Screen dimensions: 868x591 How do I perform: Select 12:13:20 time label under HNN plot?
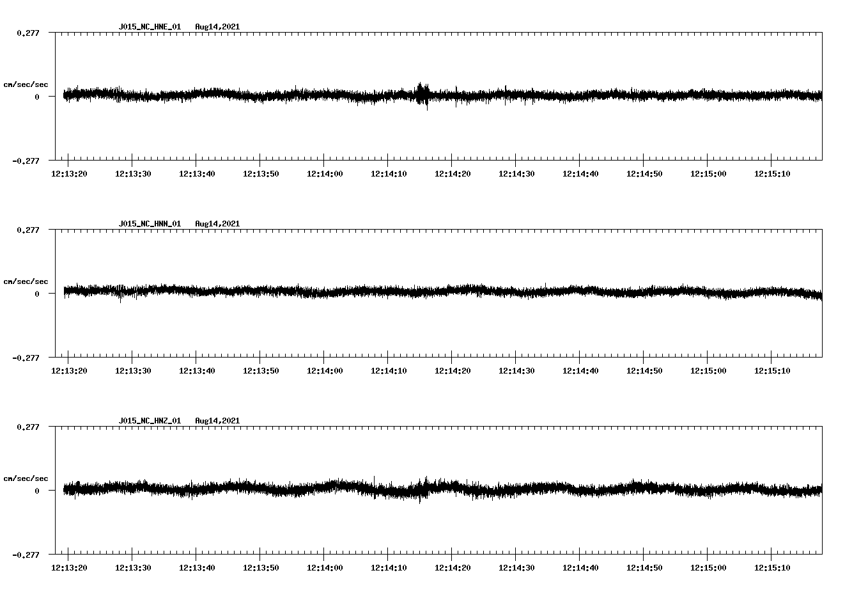coord(69,370)
